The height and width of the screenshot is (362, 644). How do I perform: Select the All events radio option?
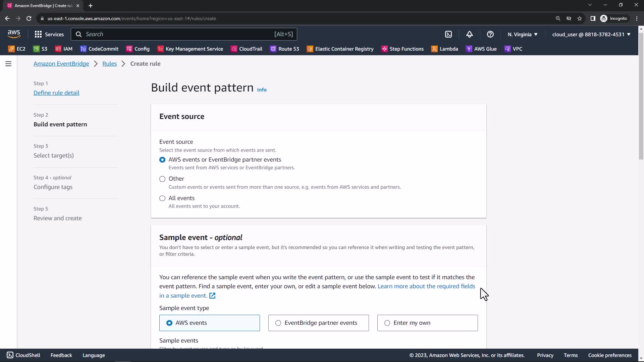click(162, 198)
